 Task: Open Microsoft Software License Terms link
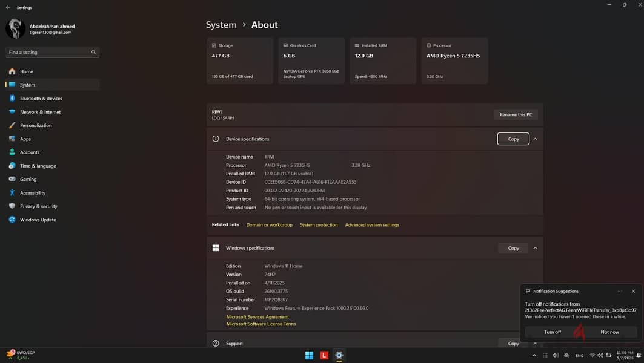261,324
